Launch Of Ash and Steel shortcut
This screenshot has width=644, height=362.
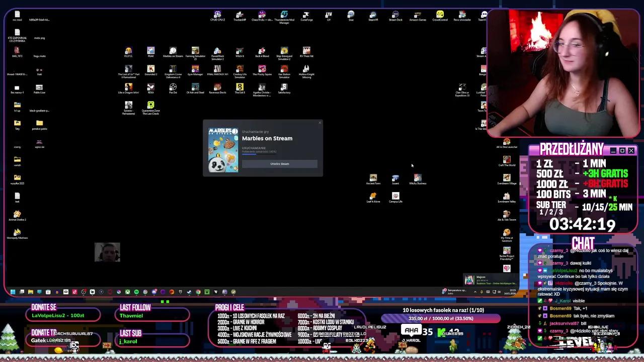[x=195, y=89]
